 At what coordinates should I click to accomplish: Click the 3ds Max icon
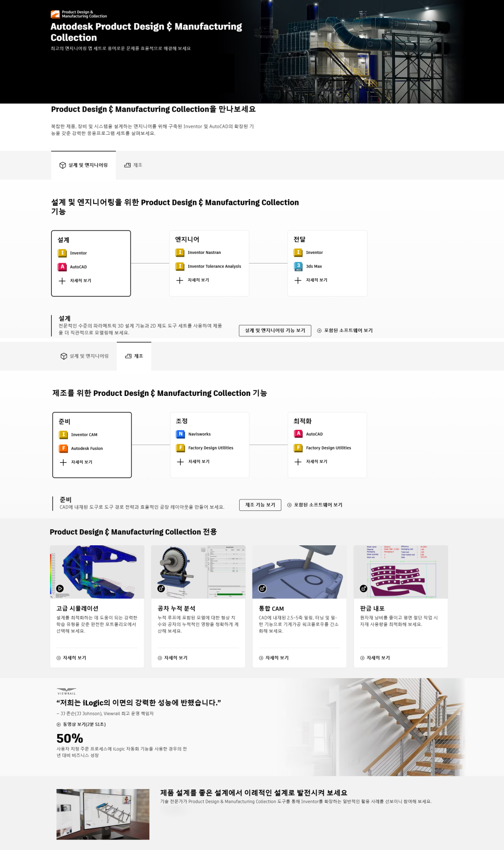(298, 266)
